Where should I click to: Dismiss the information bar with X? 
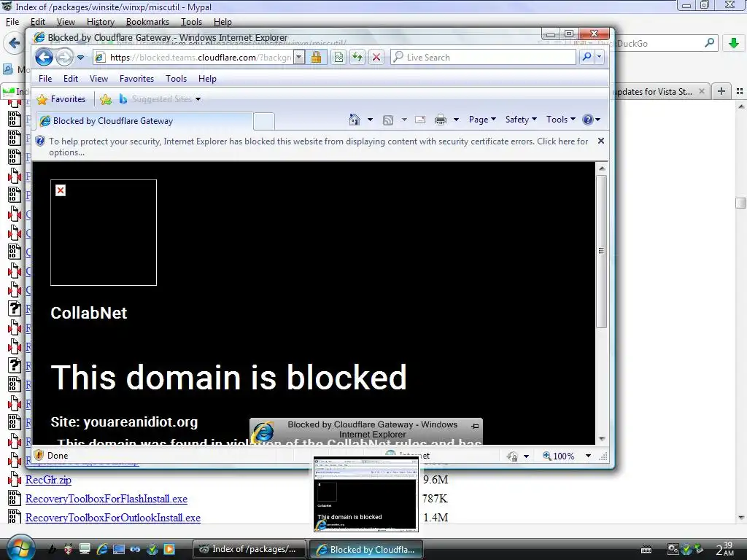(601, 141)
